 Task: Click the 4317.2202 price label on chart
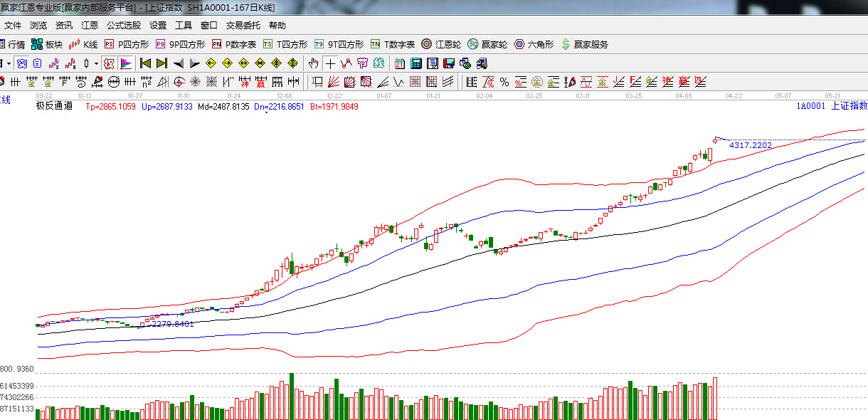(750, 145)
